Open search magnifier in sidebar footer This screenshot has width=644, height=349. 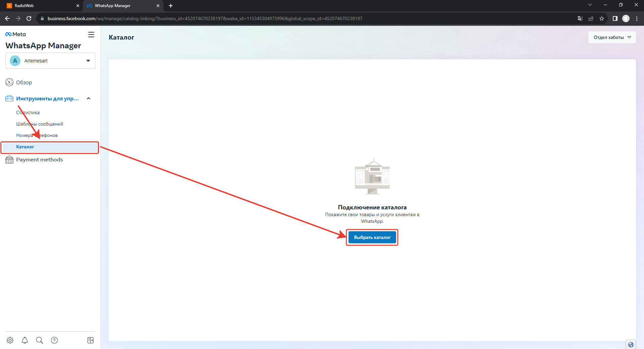click(40, 340)
